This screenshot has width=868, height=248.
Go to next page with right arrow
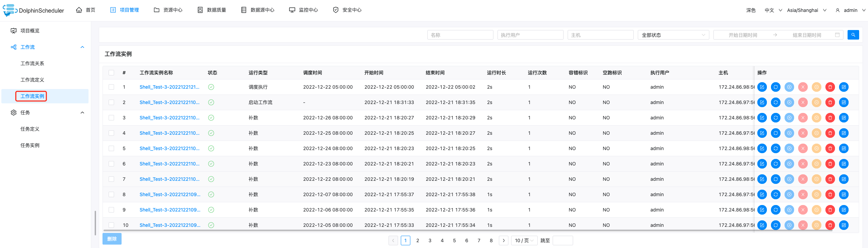504,240
